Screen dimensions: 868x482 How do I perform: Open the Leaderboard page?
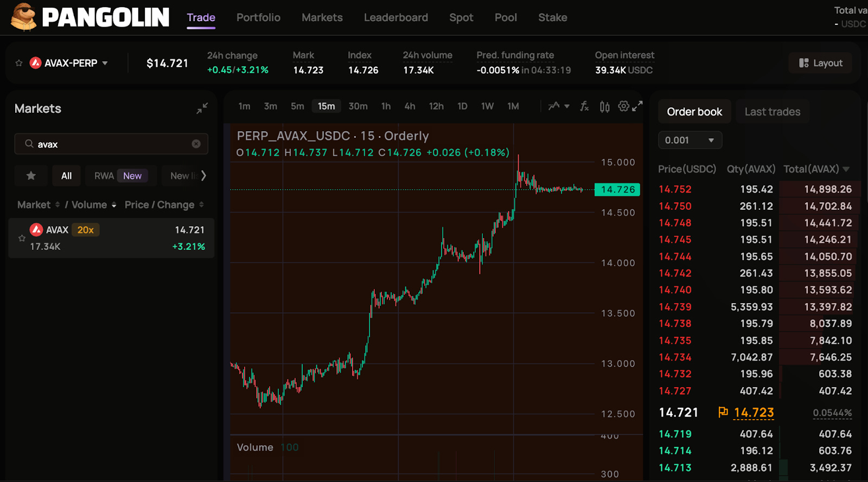(395, 17)
